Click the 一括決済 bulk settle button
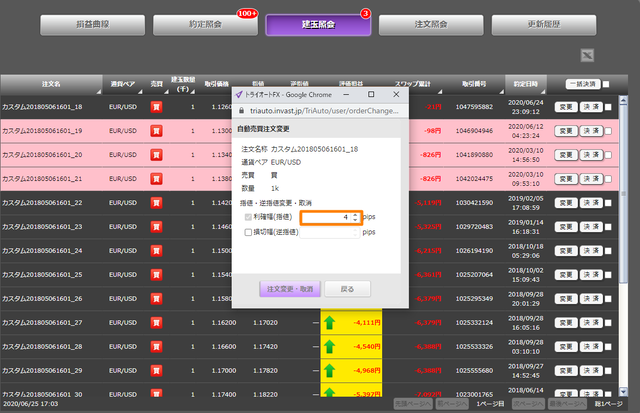This screenshot has width=640, height=413. tap(583, 84)
